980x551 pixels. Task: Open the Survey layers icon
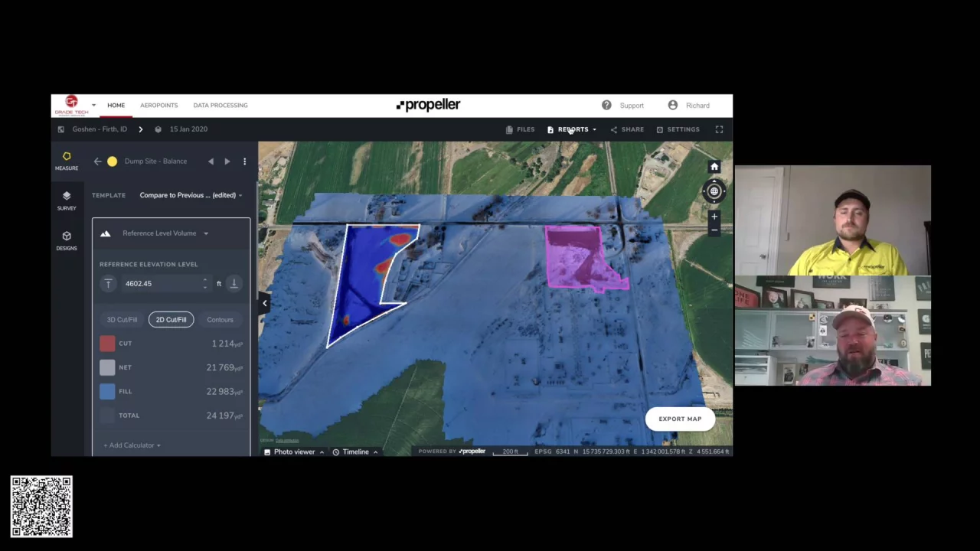(x=67, y=200)
